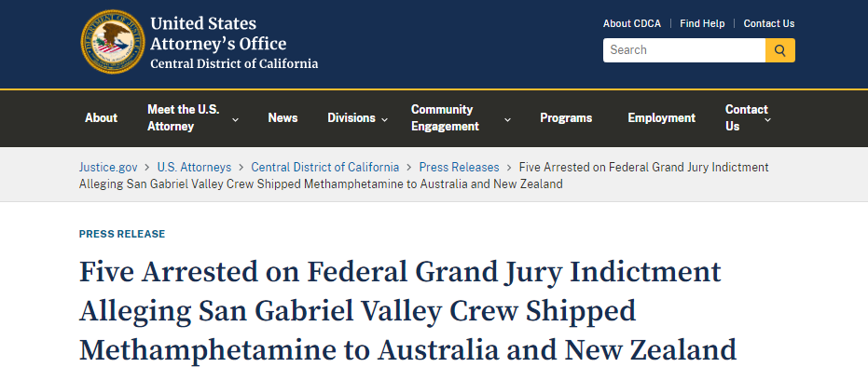
Task: Expand the Community Engagement chevron
Action: tap(507, 119)
